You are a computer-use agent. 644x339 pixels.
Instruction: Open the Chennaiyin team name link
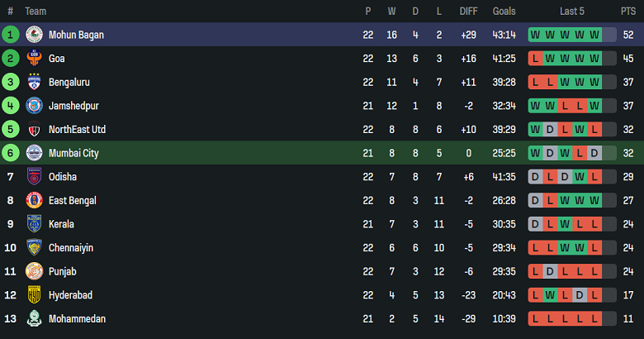(x=69, y=247)
